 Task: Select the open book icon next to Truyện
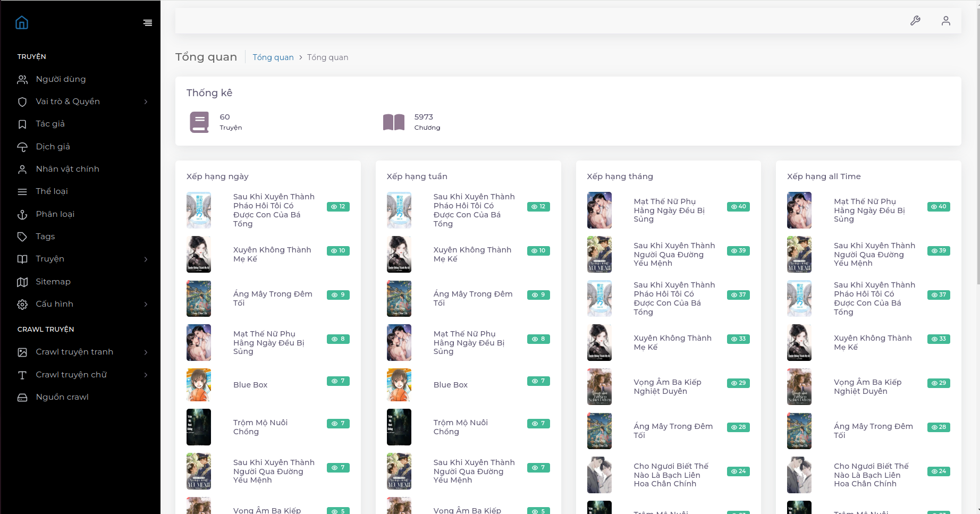pos(22,259)
